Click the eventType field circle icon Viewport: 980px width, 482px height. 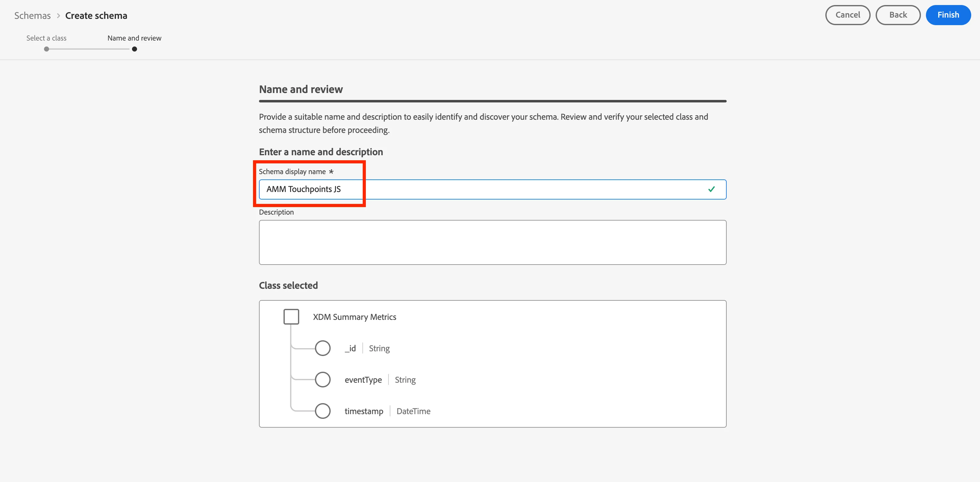pyautogui.click(x=322, y=380)
